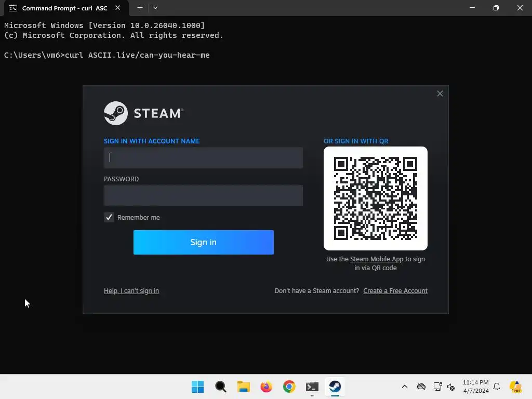Click the curl ASCII.live command text

pyautogui.click(x=137, y=55)
